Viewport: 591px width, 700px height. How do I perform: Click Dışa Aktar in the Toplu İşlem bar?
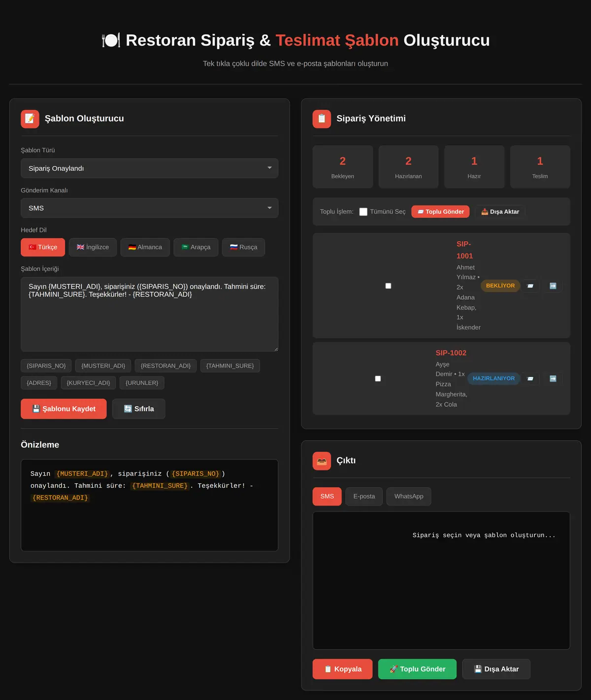[x=500, y=212]
